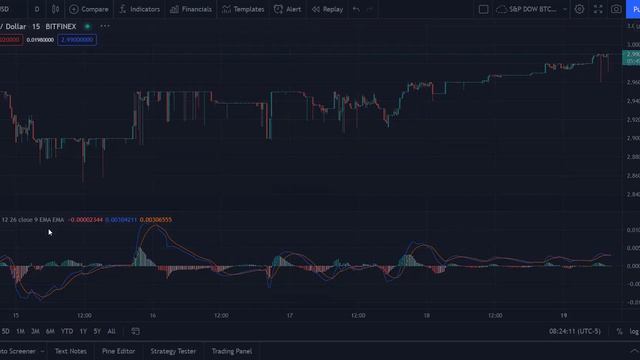Open the Screener tab
The image size is (640, 360).
click(17, 351)
